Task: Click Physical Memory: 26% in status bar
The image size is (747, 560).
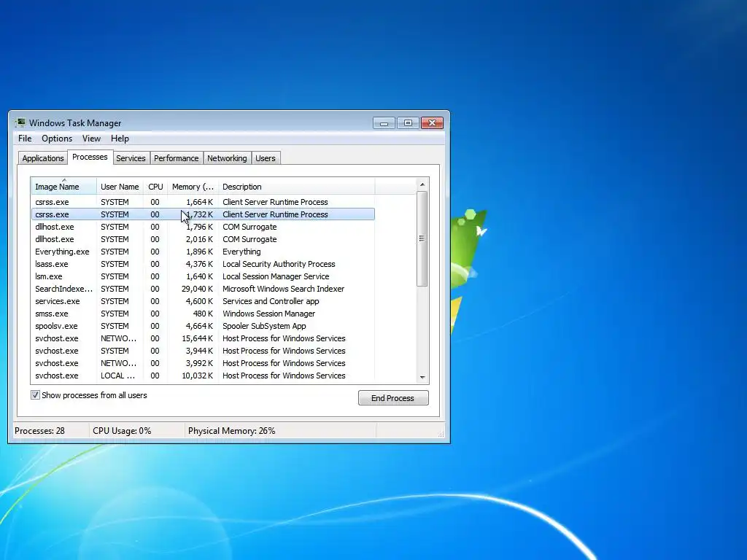Action: pos(231,430)
